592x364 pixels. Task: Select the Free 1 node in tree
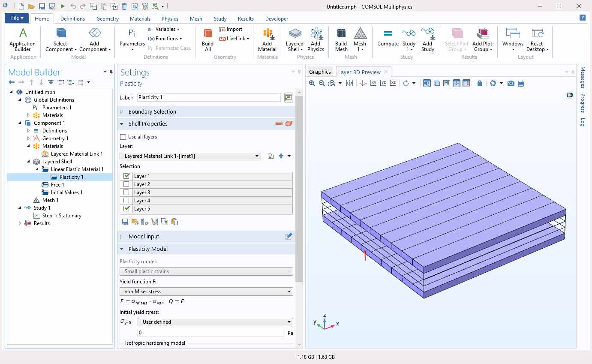[57, 185]
